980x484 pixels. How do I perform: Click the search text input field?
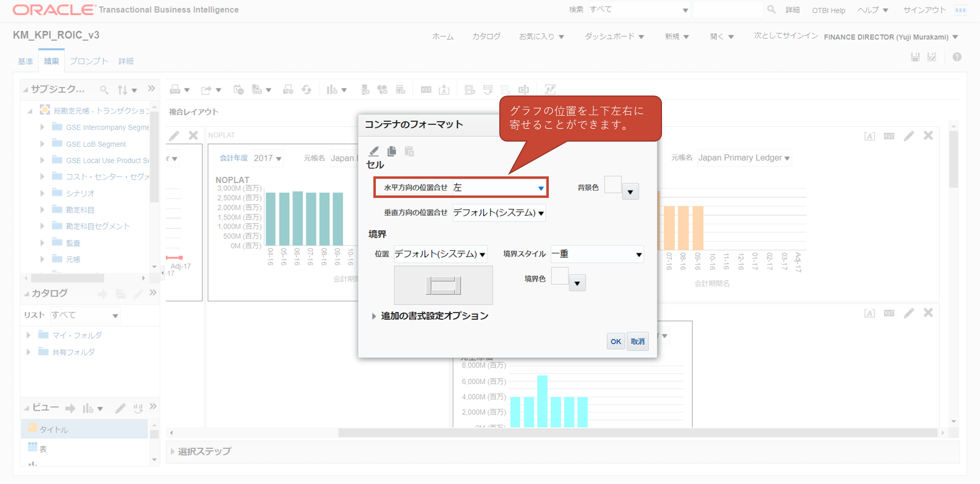click(728, 10)
